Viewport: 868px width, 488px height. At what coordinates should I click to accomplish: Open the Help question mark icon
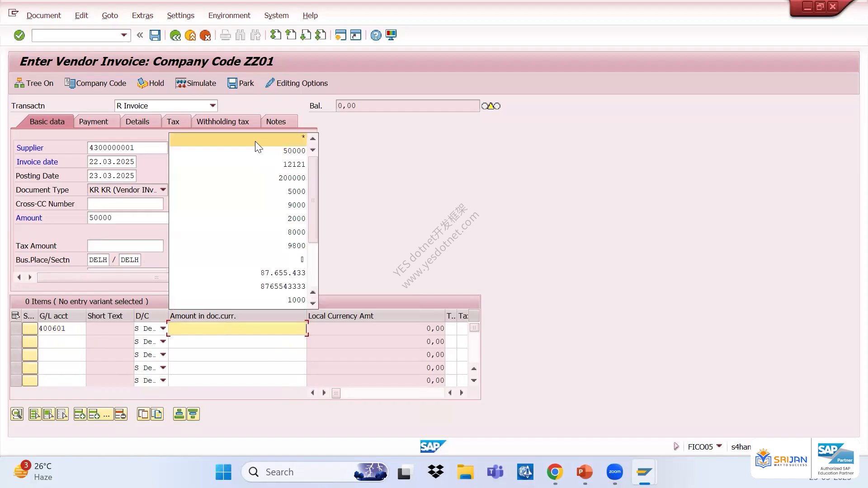pyautogui.click(x=376, y=35)
